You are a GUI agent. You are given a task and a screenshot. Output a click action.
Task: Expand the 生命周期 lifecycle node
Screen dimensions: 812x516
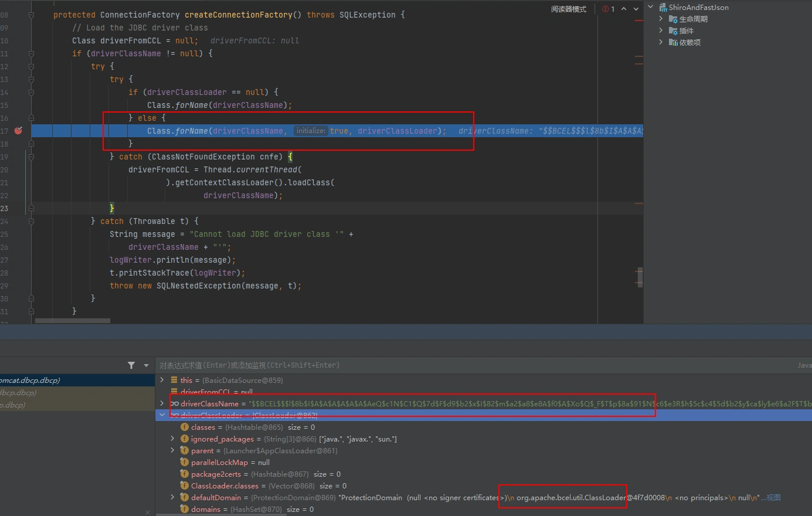click(x=661, y=19)
